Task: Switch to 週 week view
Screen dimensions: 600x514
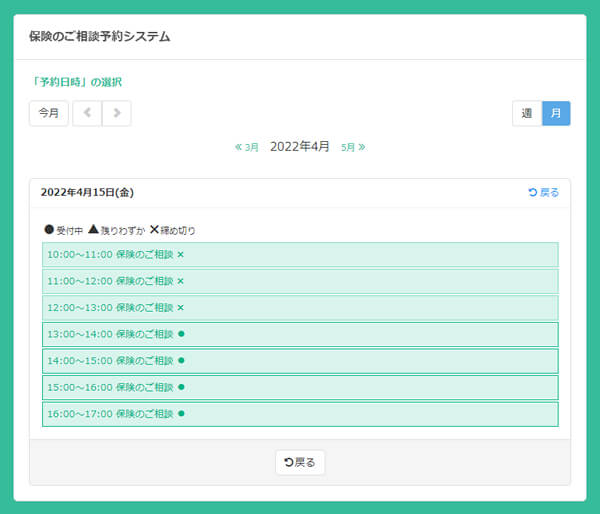Action: point(526,113)
